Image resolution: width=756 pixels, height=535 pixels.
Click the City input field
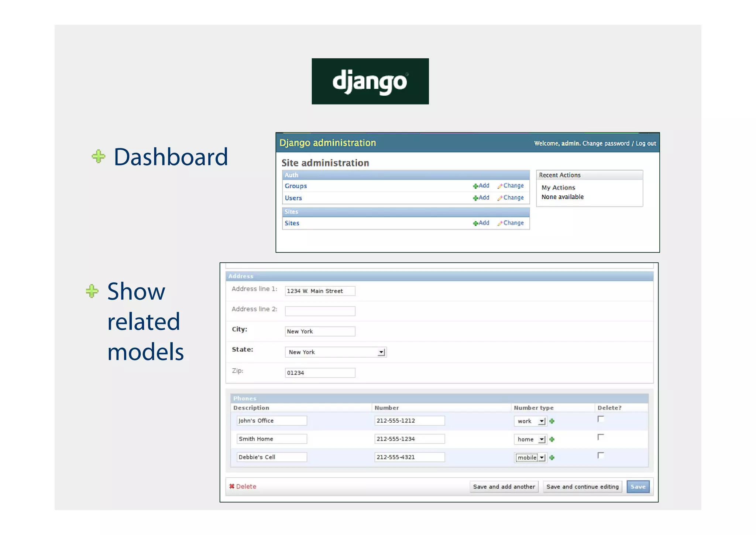tap(320, 331)
